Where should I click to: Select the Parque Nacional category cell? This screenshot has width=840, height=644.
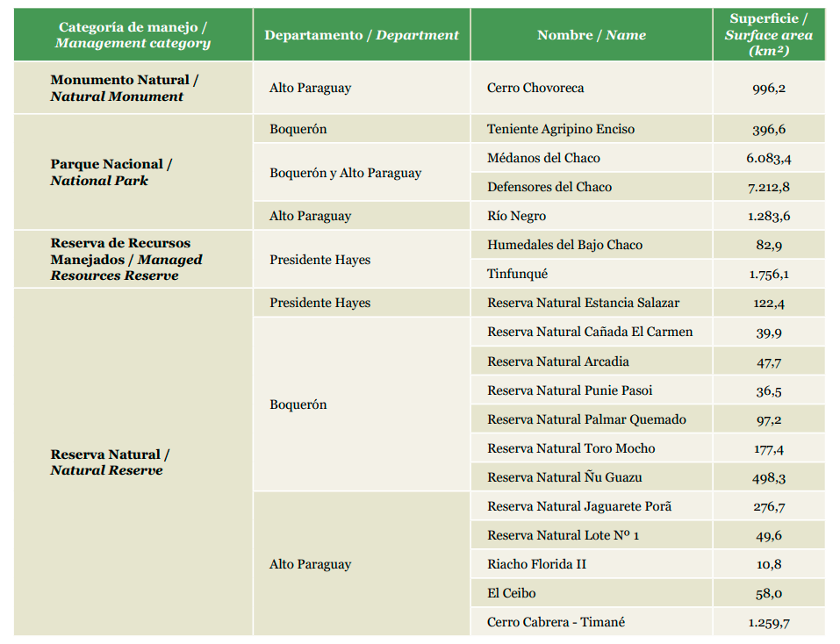[x=111, y=172]
